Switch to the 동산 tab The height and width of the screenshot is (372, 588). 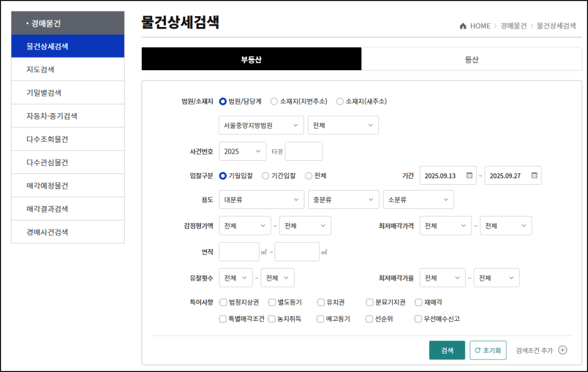tap(471, 59)
